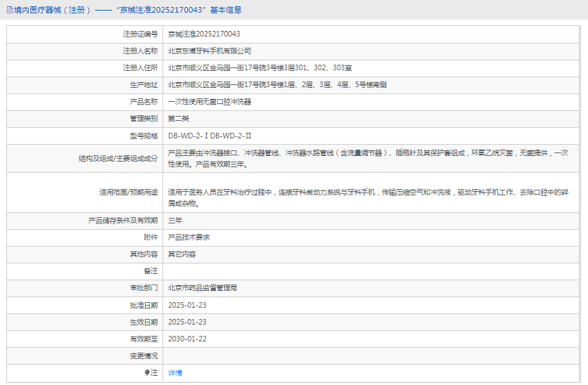Screen dimensions: 588x385
Task: Click the 生产地址 production address value
Action: 276,85
